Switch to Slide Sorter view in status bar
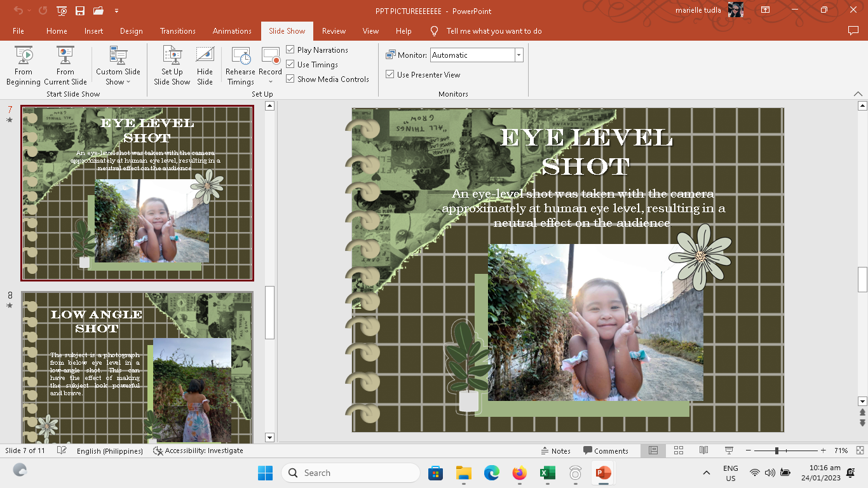This screenshot has width=868, height=488. tap(678, 451)
